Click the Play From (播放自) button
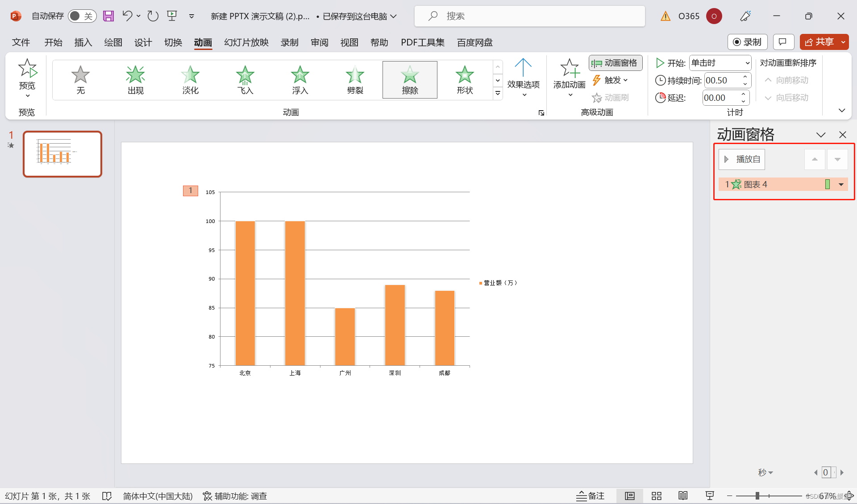 coord(742,159)
